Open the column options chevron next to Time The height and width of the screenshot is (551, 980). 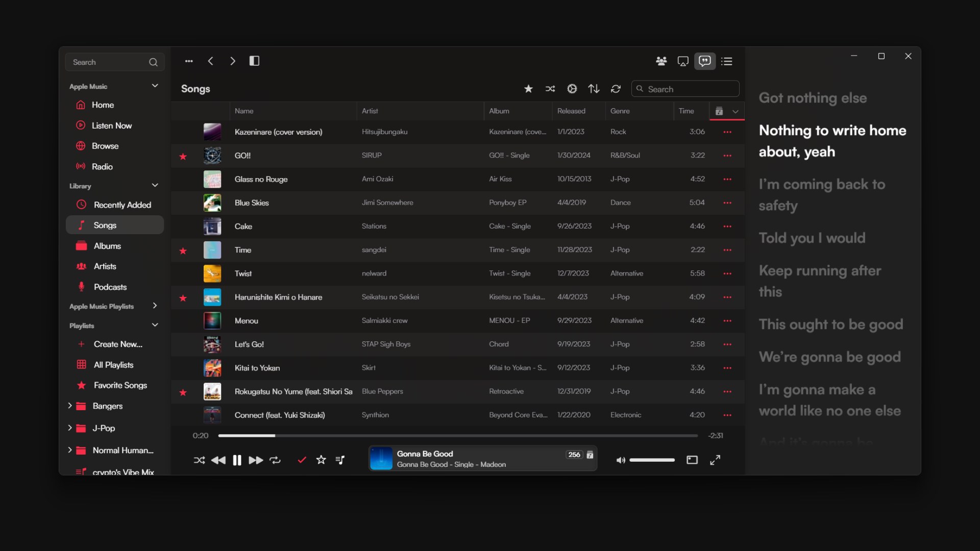[735, 111]
